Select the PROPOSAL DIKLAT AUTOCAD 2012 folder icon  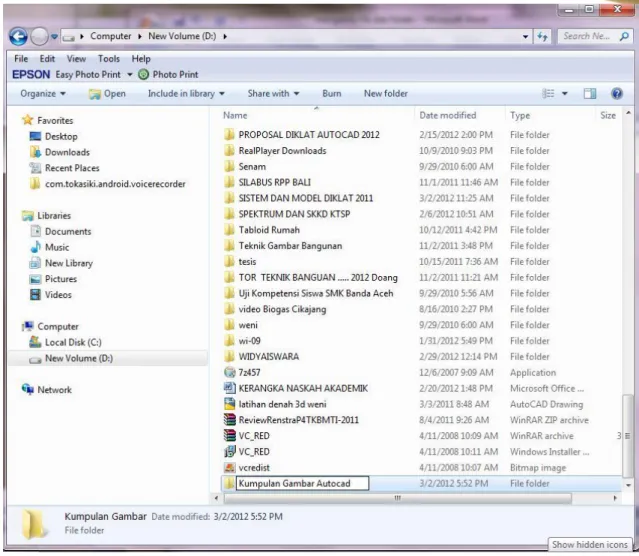[229, 135]
